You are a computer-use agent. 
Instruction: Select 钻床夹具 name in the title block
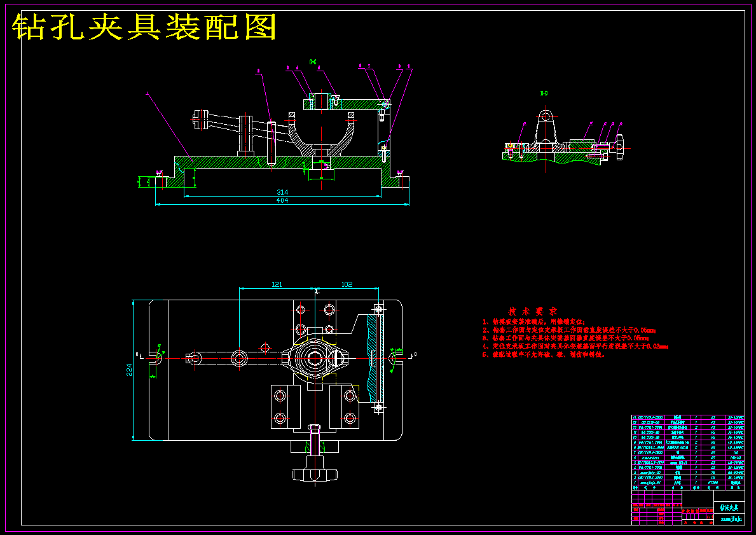(729, 508)
